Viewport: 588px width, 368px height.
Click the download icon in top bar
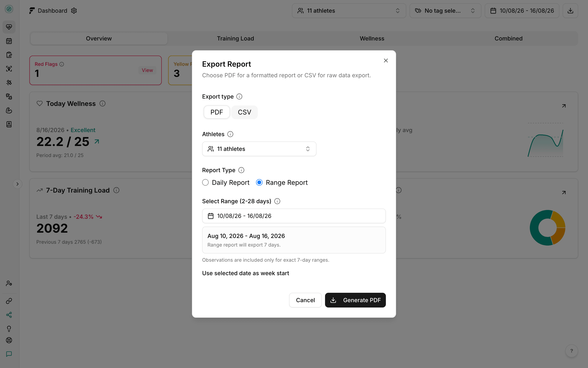(570, 11)
